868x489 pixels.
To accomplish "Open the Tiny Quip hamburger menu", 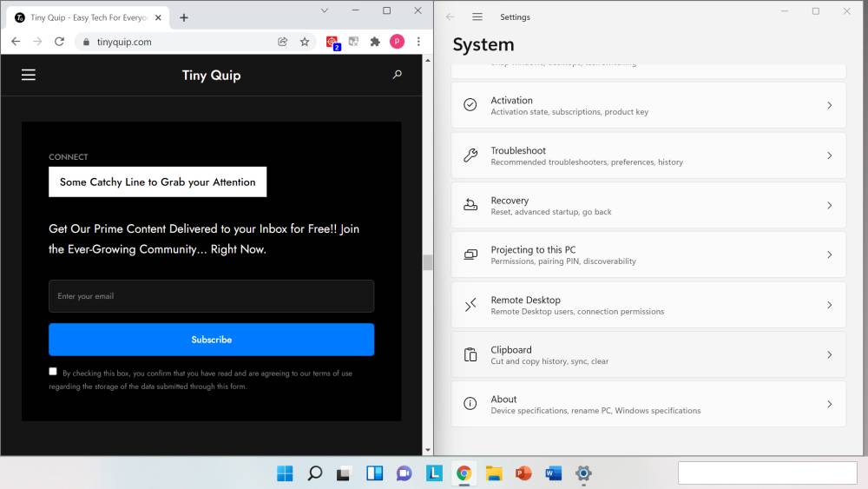I will pos(29,75).
